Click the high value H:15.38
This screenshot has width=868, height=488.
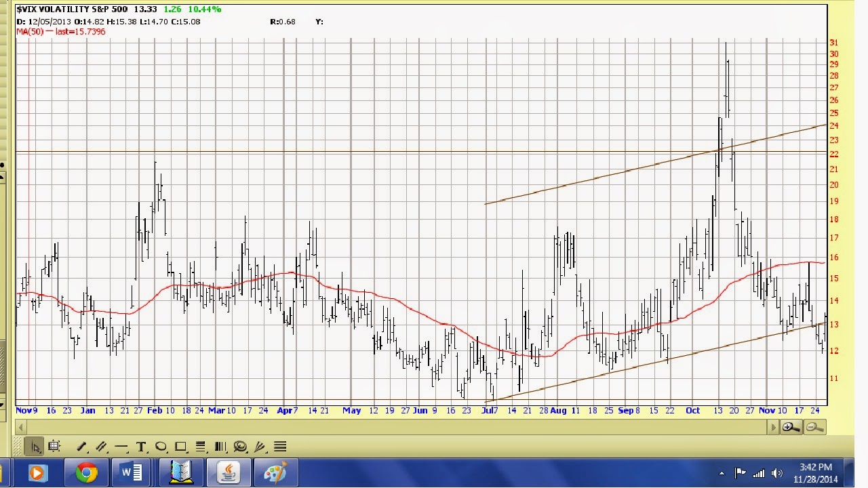click(123, 22)
